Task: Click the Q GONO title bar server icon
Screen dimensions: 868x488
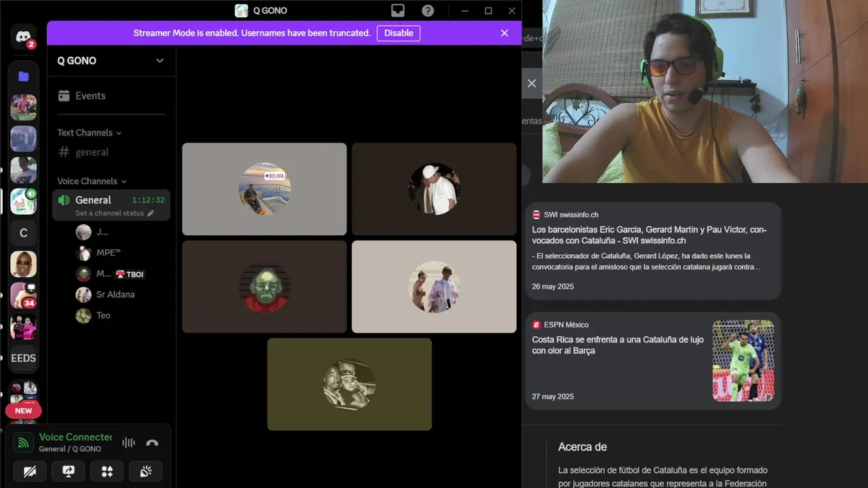Action: click(241, 11)
